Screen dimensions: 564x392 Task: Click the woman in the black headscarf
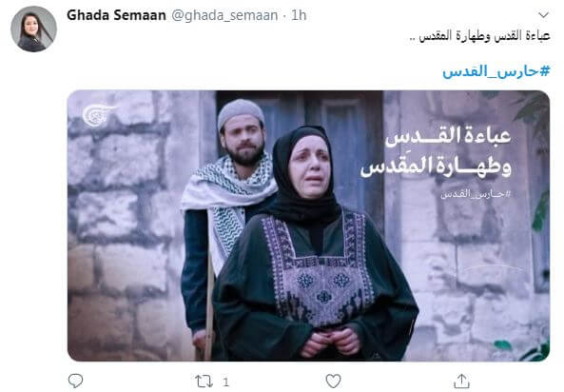(x=315, y=245)
